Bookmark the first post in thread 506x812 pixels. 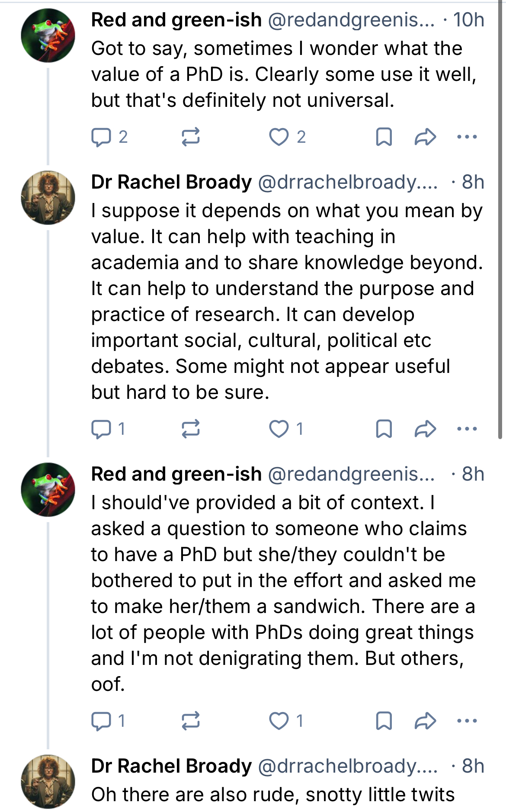click(x=384, y=137)
